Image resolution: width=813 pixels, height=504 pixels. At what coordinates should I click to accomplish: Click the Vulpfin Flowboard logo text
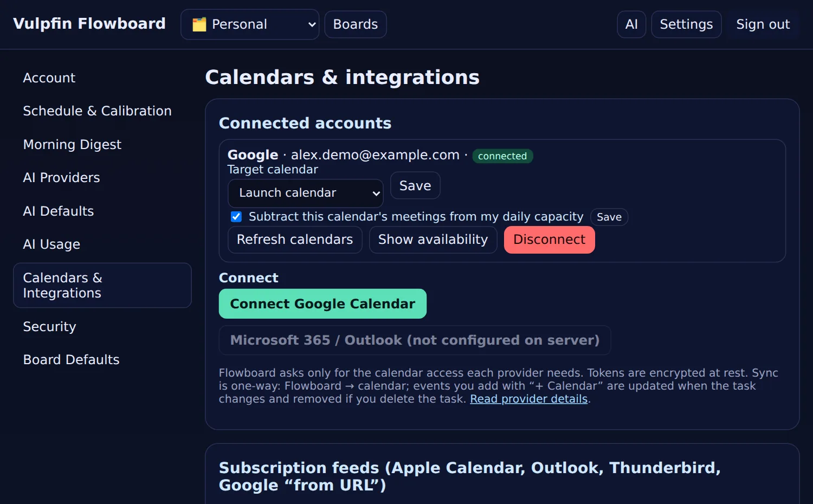tap(89, 24)
